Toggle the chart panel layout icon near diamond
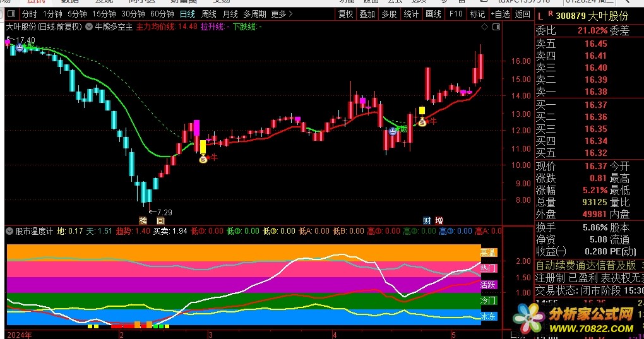Screen dimensions: 644x339 pos(496,27)
